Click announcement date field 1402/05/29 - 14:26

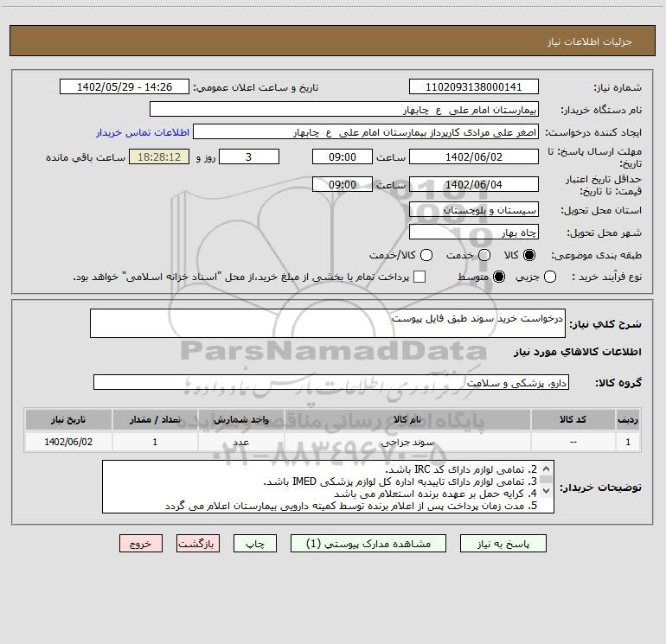[x=125, y=87]
